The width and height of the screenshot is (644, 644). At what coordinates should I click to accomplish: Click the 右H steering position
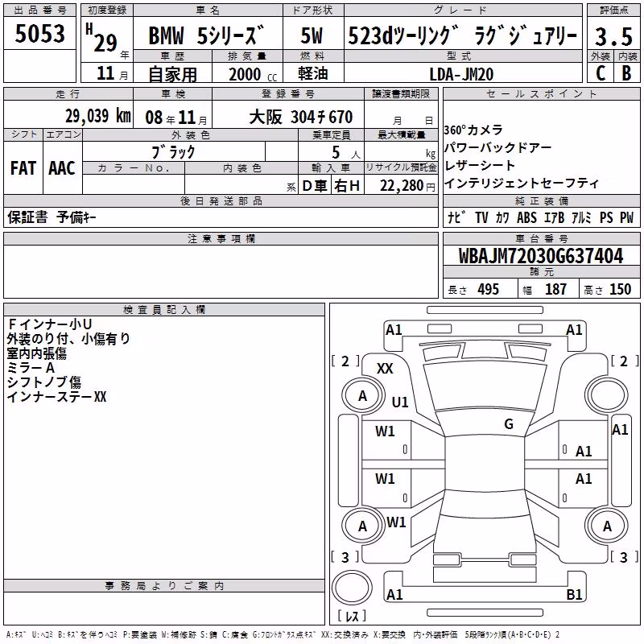pos(347,186)
